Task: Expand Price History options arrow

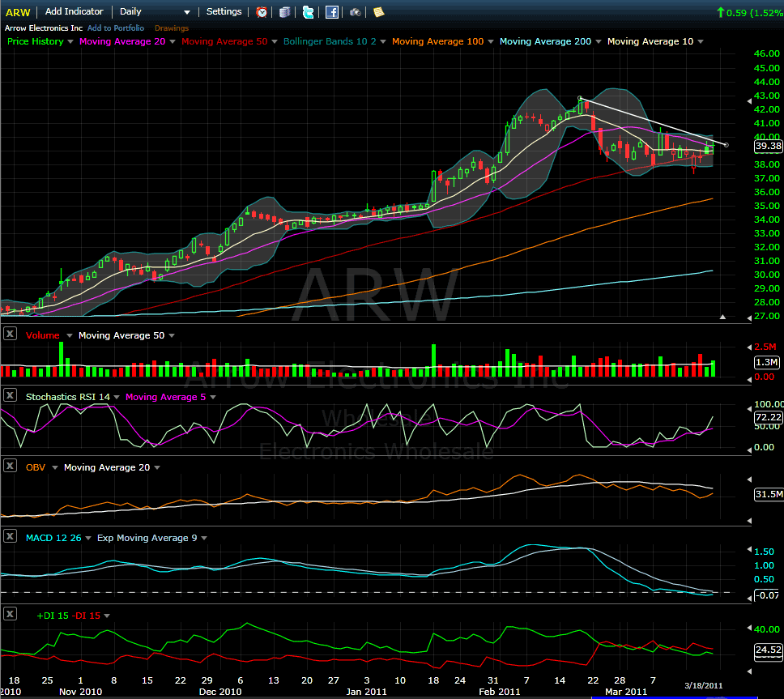Action: click(x=70, y=41)
